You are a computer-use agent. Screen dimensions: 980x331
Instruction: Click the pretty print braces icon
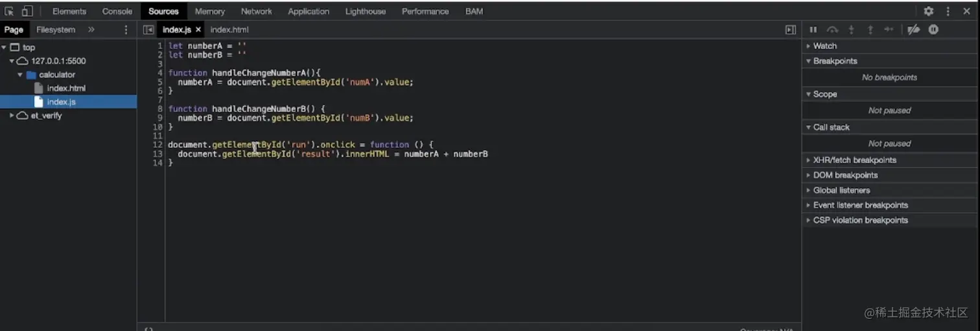[x=148, y=329]
